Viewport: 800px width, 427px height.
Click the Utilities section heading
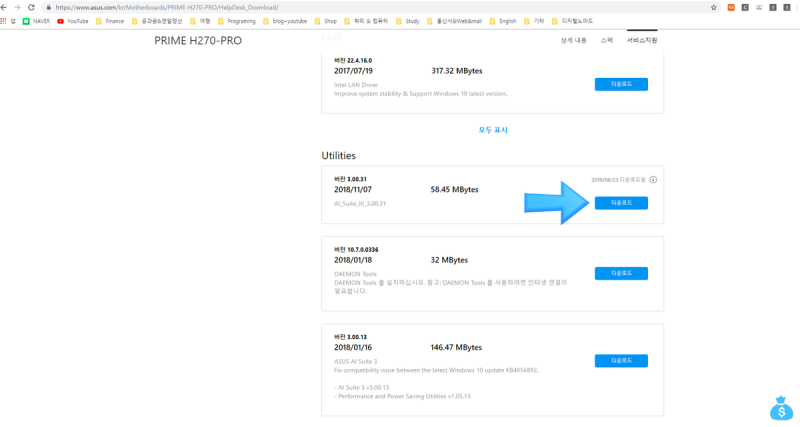pos(339,156)
